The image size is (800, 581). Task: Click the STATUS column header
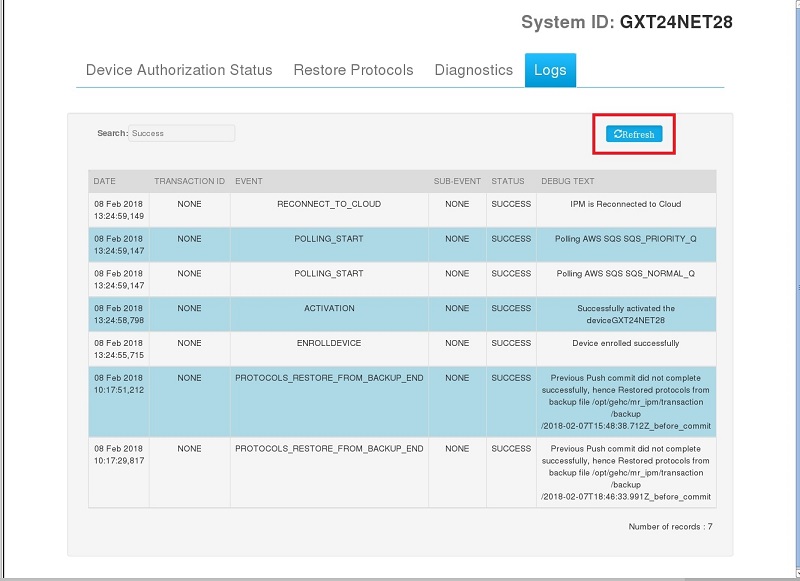tap(508, 182)
